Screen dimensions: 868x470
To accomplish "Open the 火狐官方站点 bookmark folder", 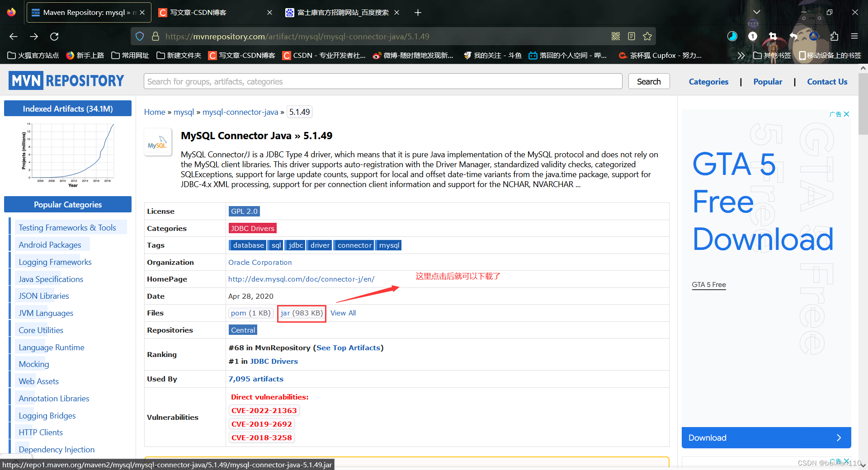I will (33, 56).
